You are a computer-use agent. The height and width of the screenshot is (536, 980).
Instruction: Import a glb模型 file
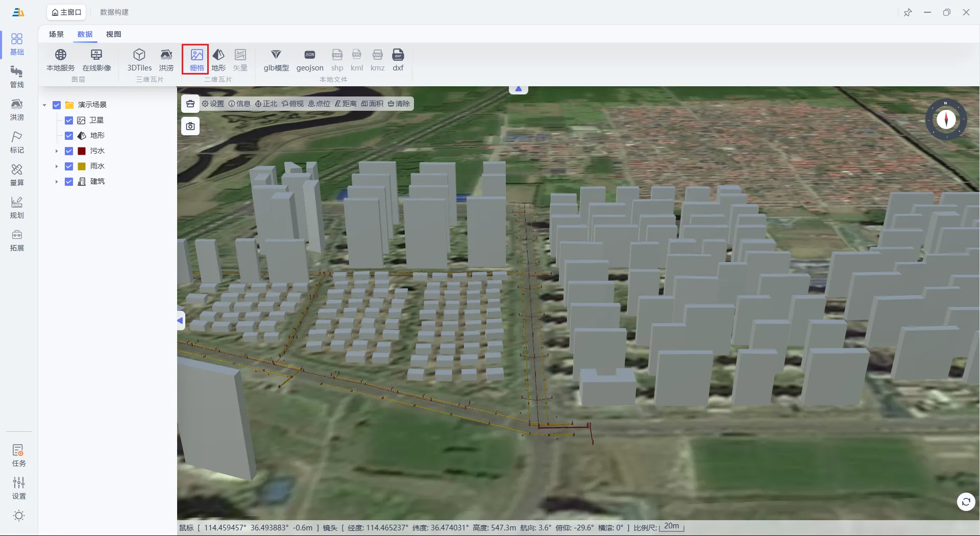click(276, 60)
